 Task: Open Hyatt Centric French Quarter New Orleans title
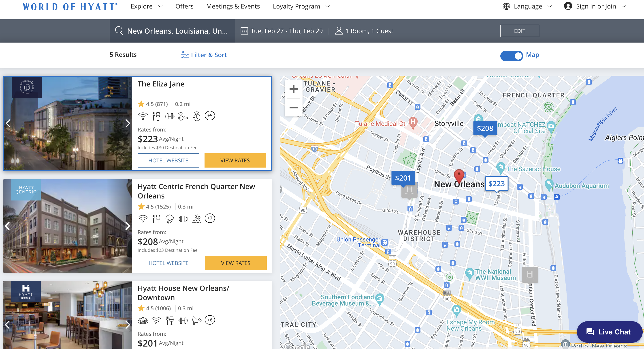pyautogui.click(x=196, y=191)
